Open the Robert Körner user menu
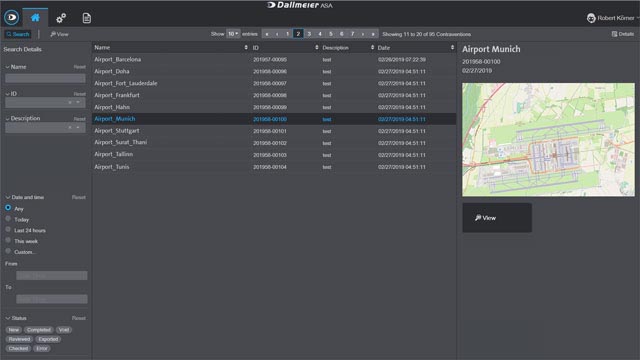 [x=613, y=18]
